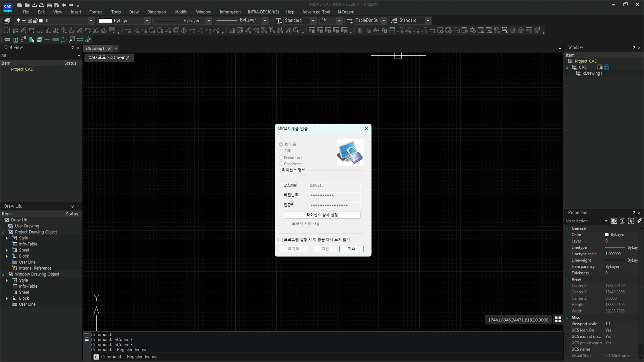The image size is (644, 362).
Task: Open the Dimension menu
Action: (156, 12)
